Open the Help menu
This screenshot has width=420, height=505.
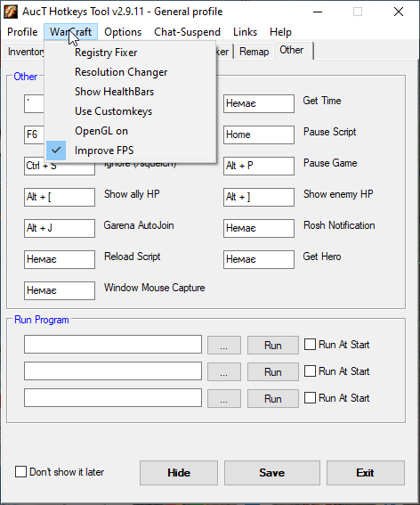(280, 32)
